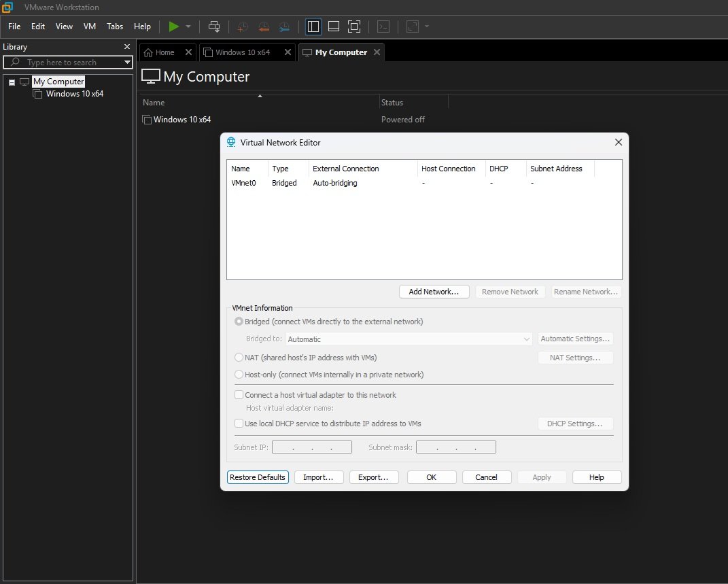This screenshot has width=728, height=584.
Task: Close the Library panel with X icon
Action: pyautogui.click(x=126, y=47)
